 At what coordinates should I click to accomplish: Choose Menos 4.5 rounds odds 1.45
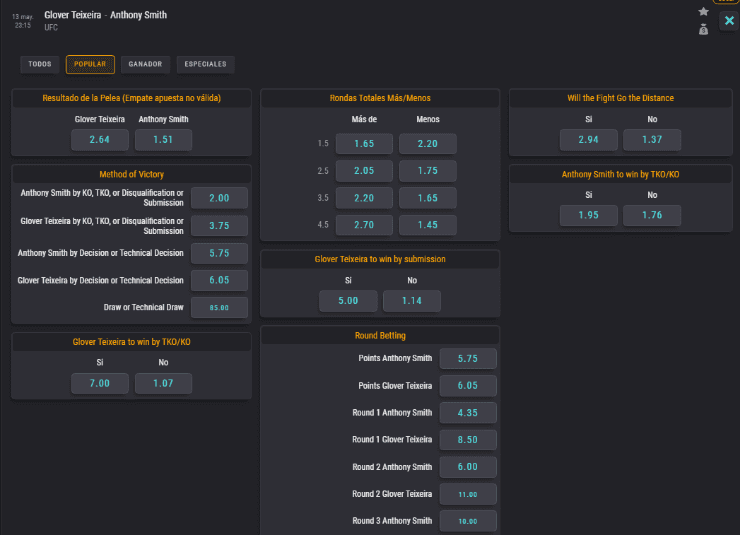[427, 225]
